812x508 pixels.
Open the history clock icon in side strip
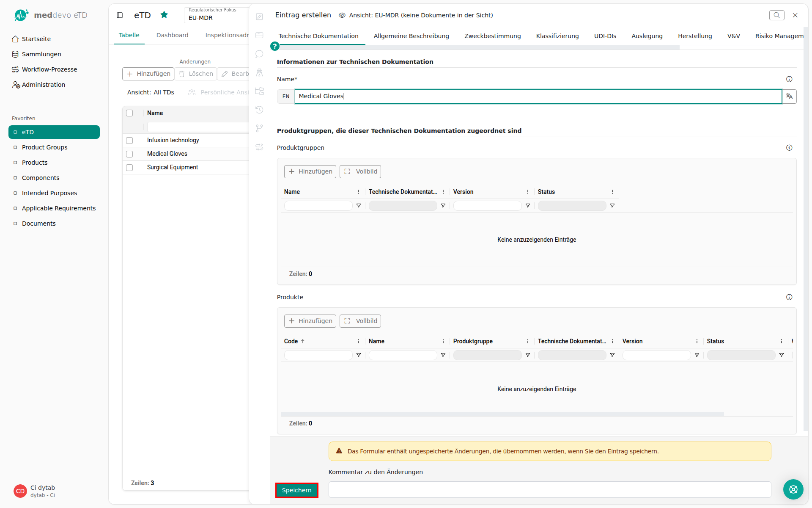(259, 110)
